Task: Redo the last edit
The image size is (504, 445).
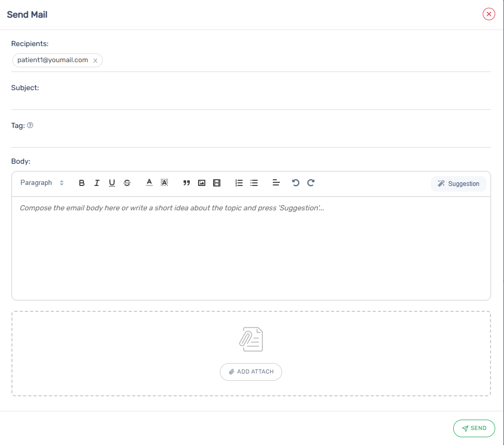Action: [311, 183]
